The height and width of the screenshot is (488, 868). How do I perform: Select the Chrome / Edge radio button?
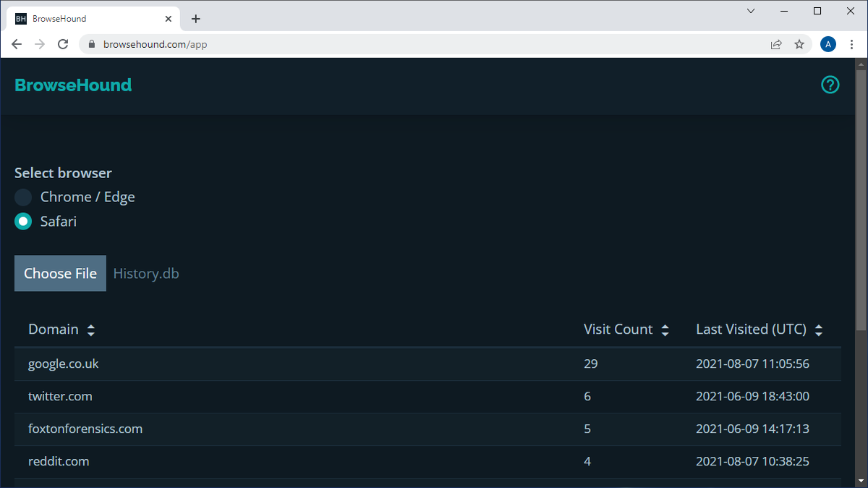tap(23, 197)
